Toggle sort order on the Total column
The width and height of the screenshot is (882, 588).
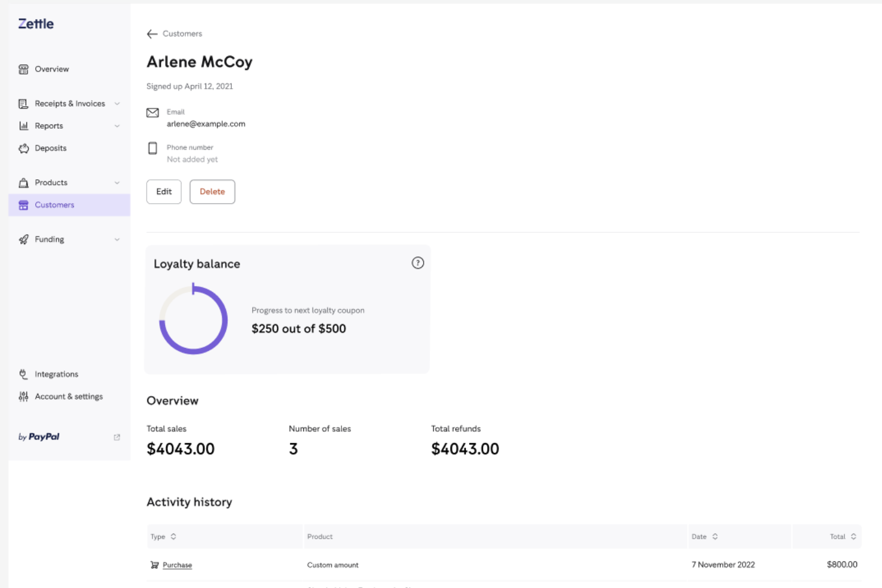pos(853,536)
